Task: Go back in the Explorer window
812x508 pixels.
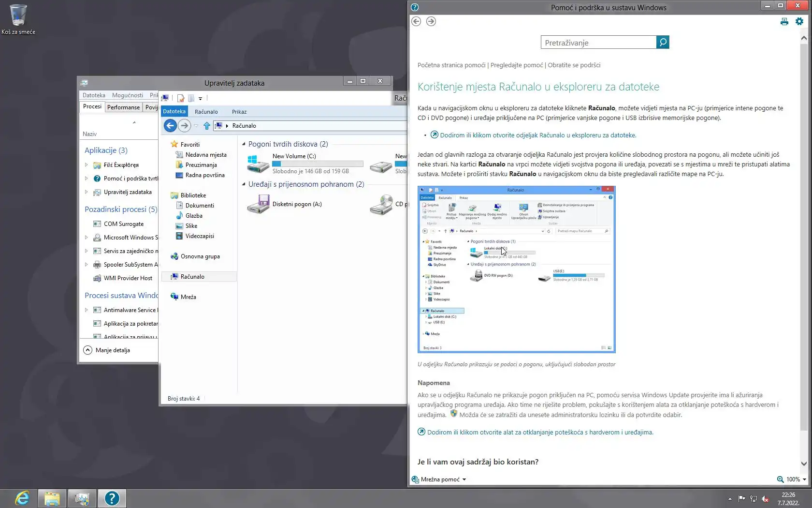Action: click(x=170, y=126)
